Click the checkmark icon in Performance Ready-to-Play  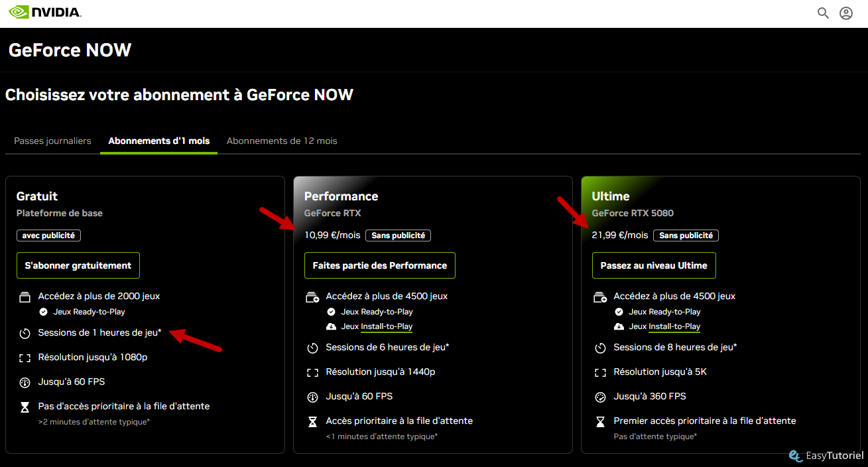(331, 312)
